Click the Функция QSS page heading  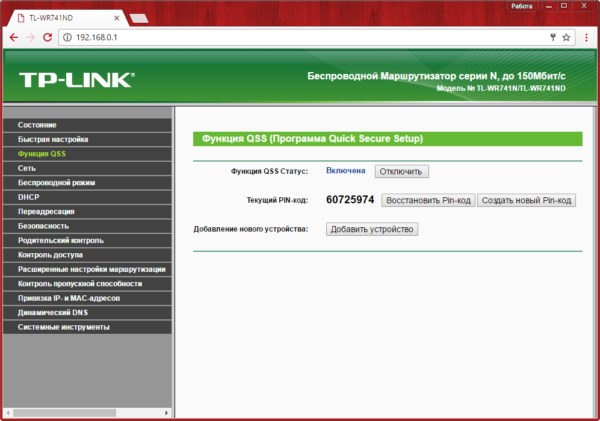point(312,139)
